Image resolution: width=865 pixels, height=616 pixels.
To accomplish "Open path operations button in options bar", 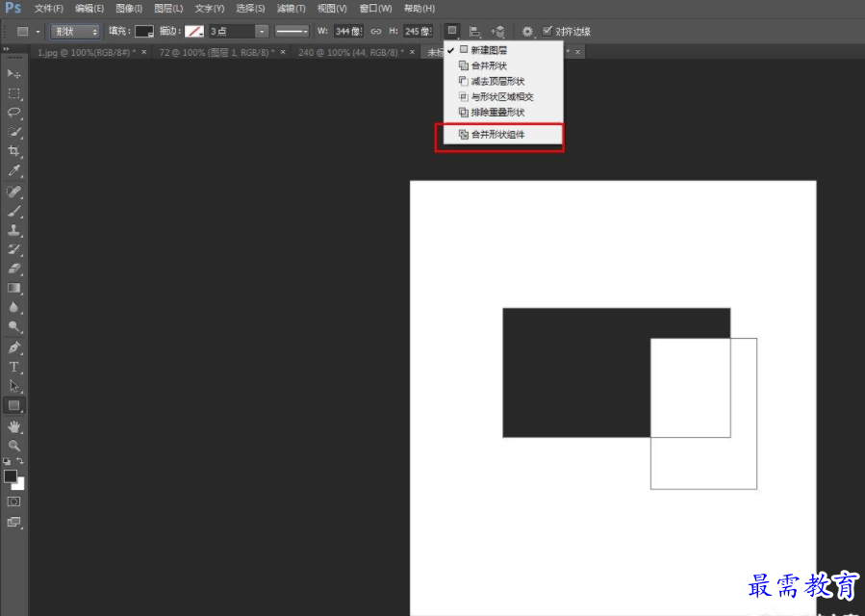I will [x=452, y=31].
